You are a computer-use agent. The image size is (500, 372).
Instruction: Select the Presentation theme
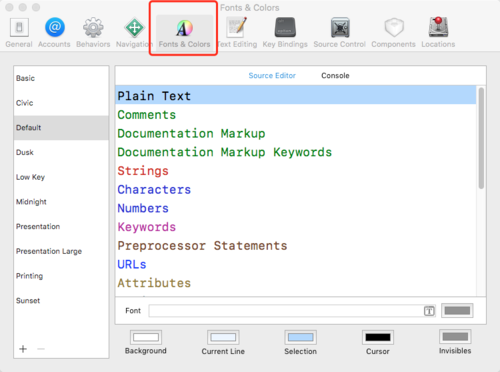tap(61, 226)
